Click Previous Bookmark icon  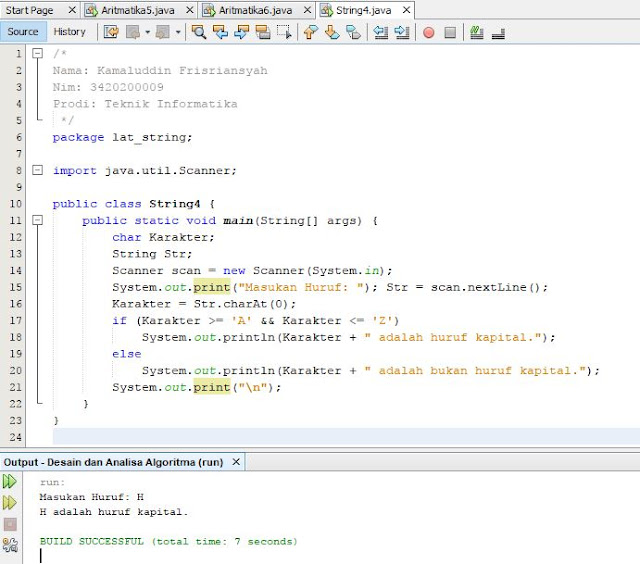311,32
